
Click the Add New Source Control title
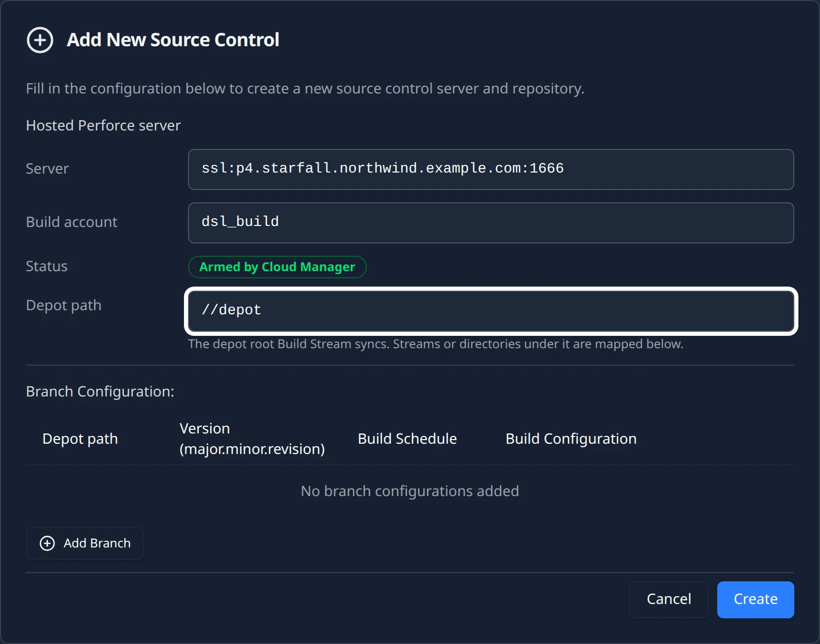[173, 40]
